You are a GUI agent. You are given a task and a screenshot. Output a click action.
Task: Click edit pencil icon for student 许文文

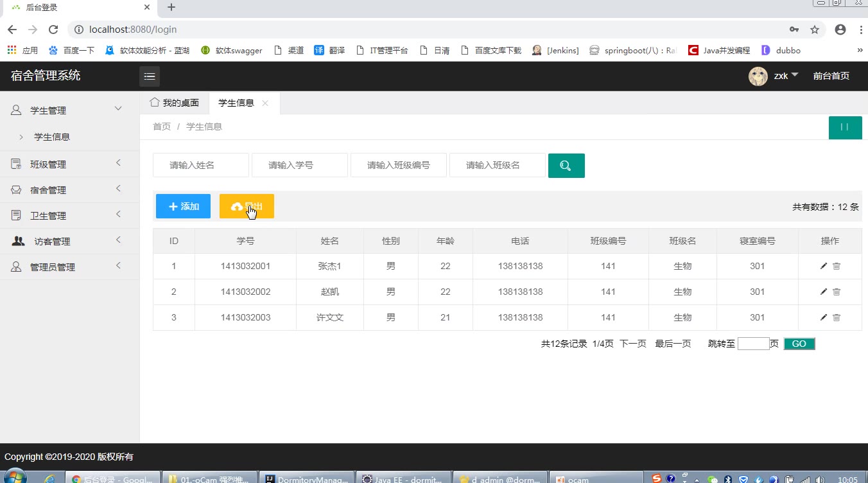[824, 317]
